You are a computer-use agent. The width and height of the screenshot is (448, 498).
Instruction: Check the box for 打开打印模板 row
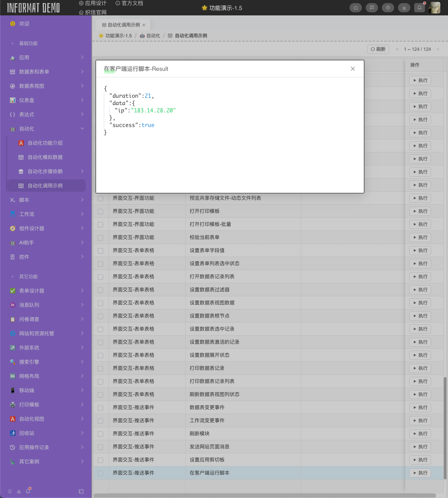[100, 212]
